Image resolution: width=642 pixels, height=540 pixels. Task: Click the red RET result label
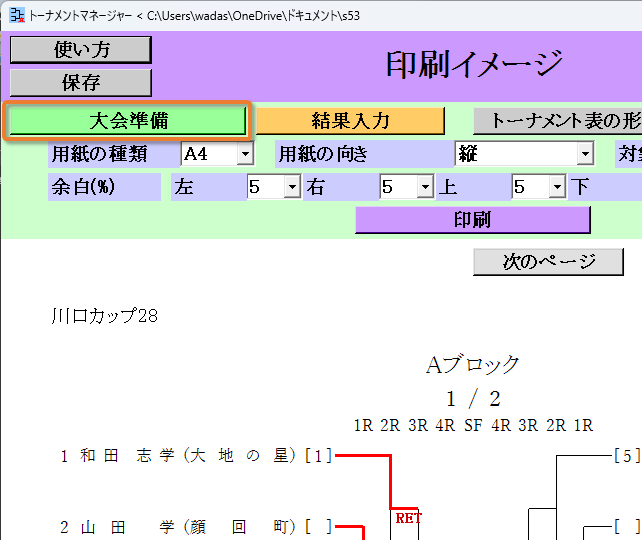pos(408,518)
